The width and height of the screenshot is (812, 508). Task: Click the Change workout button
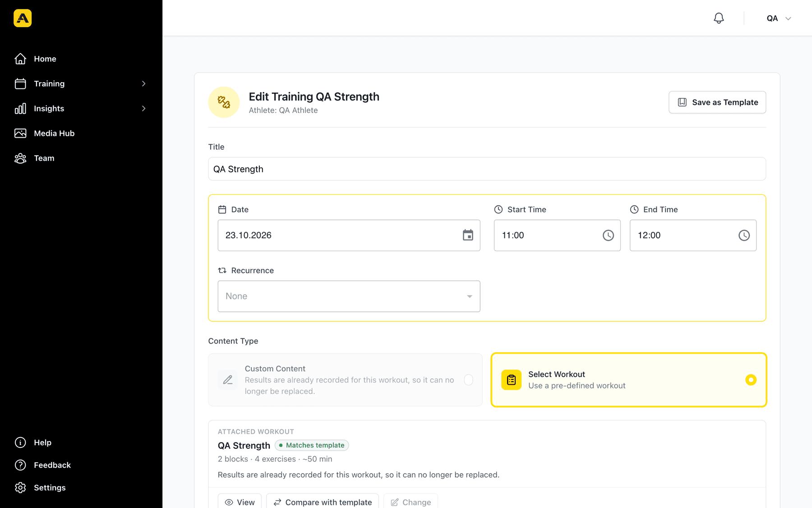click(x=411, y=502)
